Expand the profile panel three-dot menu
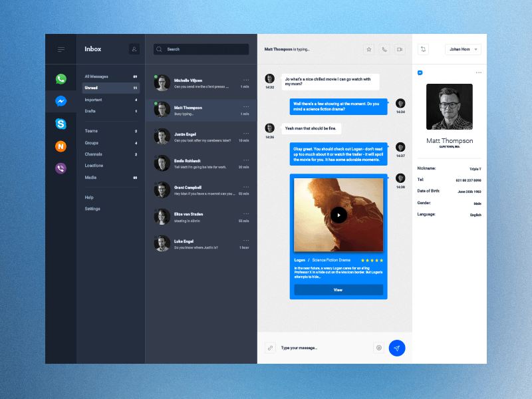The image size is (532, 399). point(478,72)
